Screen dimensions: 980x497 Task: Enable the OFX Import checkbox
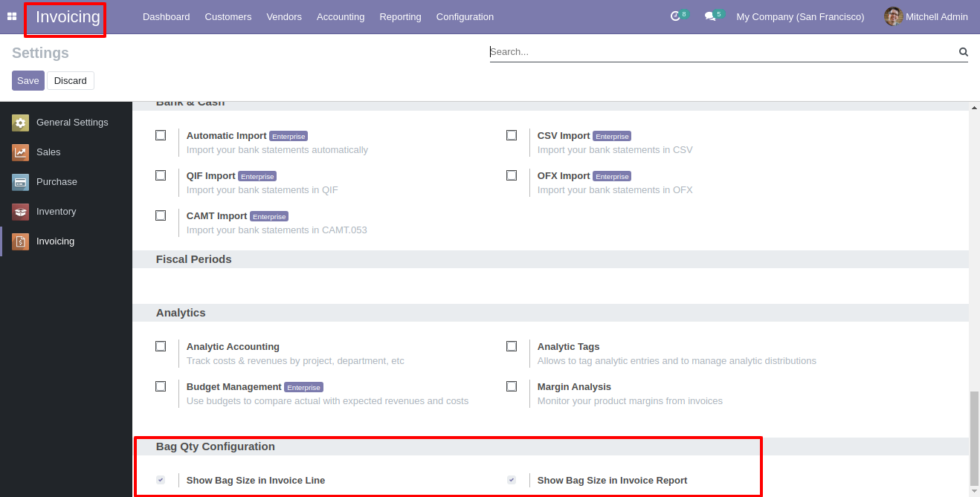pos(512,175)
